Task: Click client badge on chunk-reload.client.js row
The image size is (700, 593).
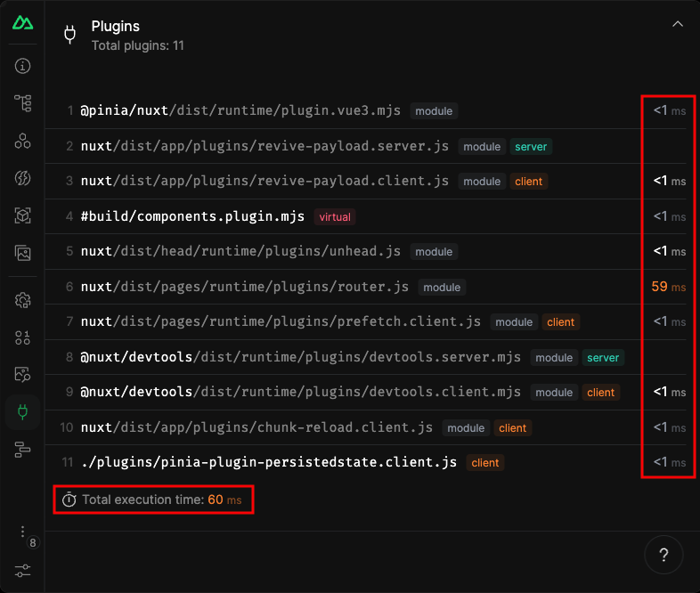Action: pos(512,428)
